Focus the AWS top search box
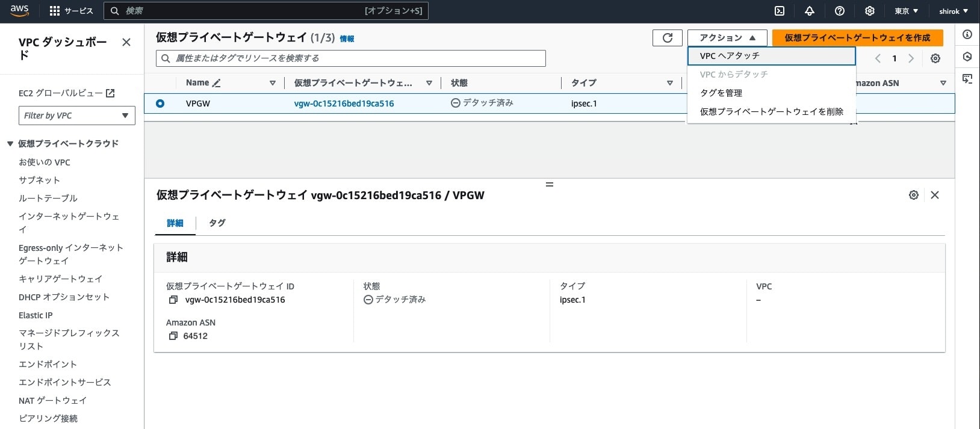The image size is (980, 429). [266, 11]
